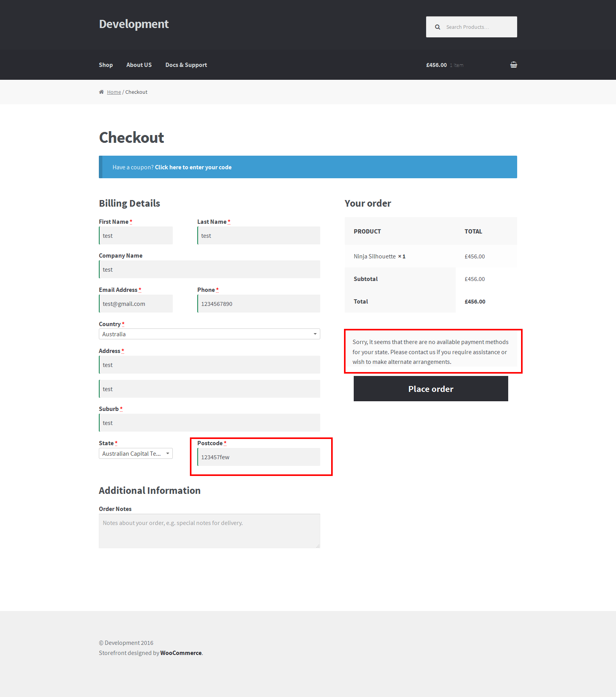
Task: Open the Country dropdown showing Australia
Action: coord(209,334)
